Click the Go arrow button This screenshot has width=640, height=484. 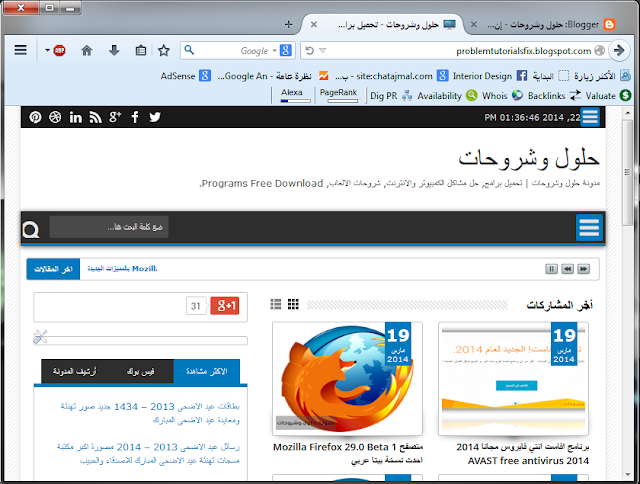[619, 50]
